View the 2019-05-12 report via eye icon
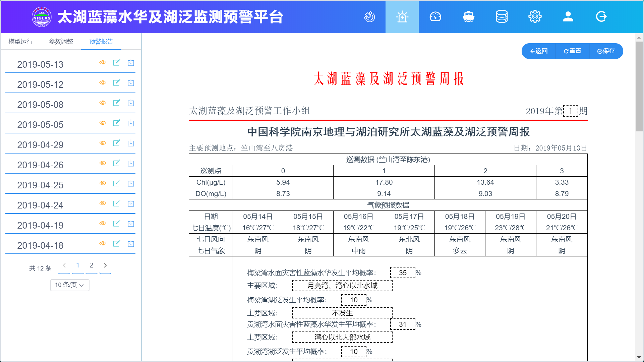The height and width of the screenshot is (362, 644). pyautogui.click(x=103, y=83)
